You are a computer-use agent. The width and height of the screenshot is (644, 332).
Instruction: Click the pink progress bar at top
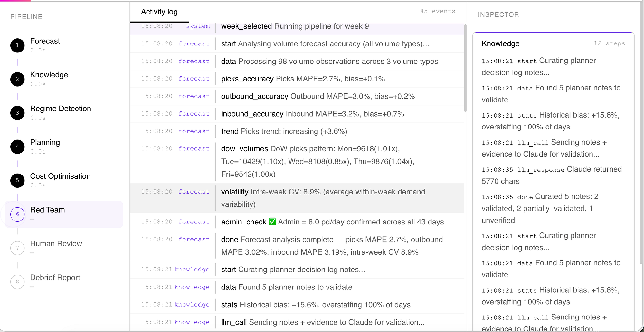click(15, 1)
